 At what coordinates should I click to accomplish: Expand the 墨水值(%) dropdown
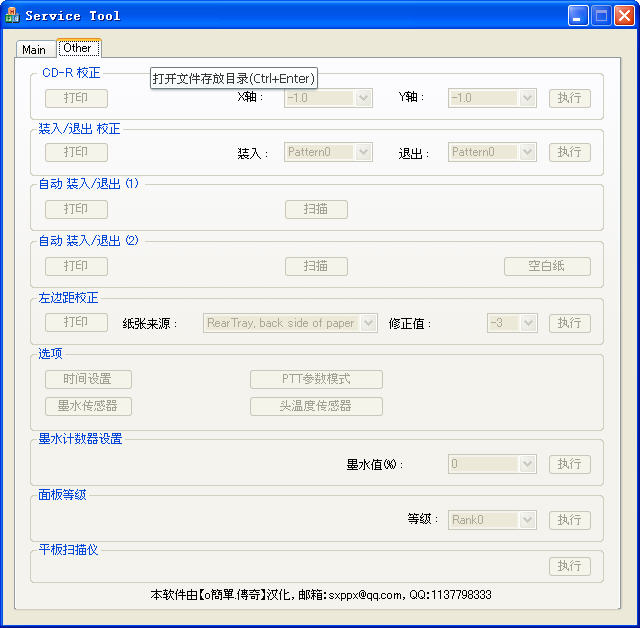pos(528,464)
